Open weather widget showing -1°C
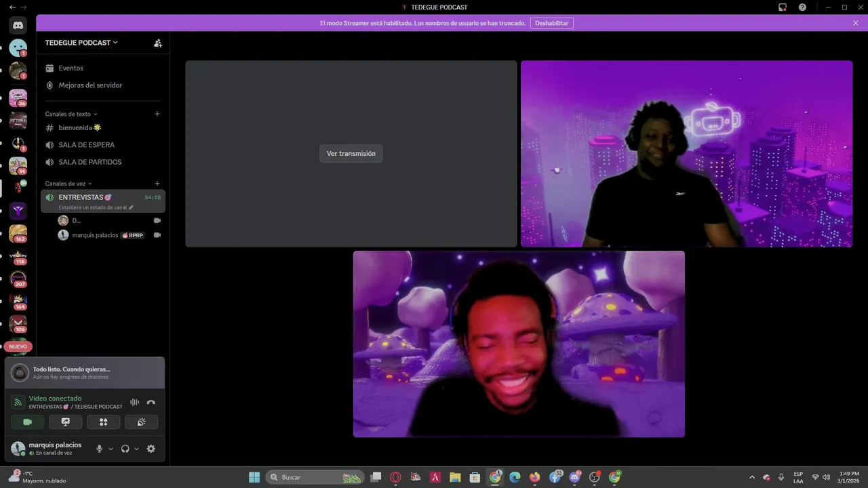The width and height of the screenshot is (868, 488). pyautogui.click(x=38, y=477)
